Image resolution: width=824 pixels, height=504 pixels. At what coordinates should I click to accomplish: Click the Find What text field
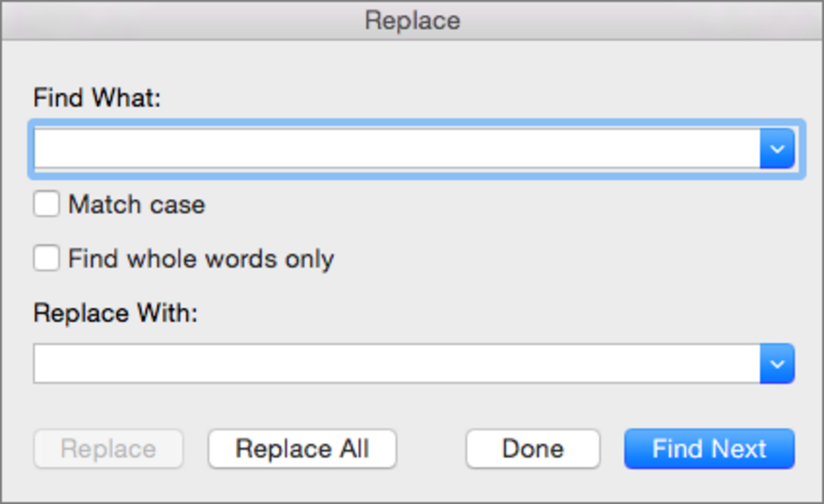pos(396,149)
